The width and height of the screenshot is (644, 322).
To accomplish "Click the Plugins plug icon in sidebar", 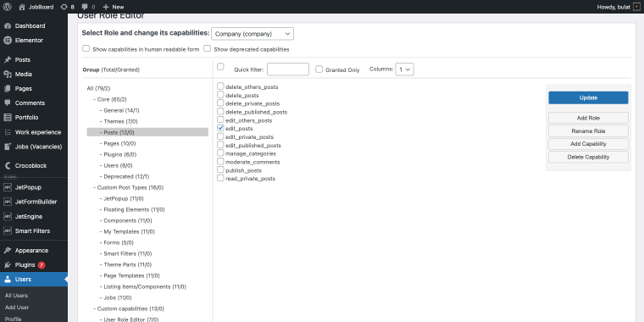I will tap(8, 265).
